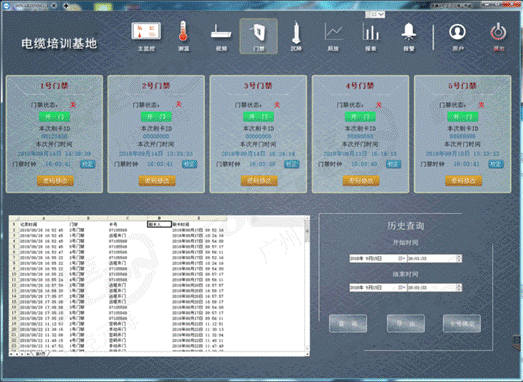Click the spreadsheet vertical scrollbar
This screenshot has height=382, width=523.
pyautogui.click(x=307, y=284)
